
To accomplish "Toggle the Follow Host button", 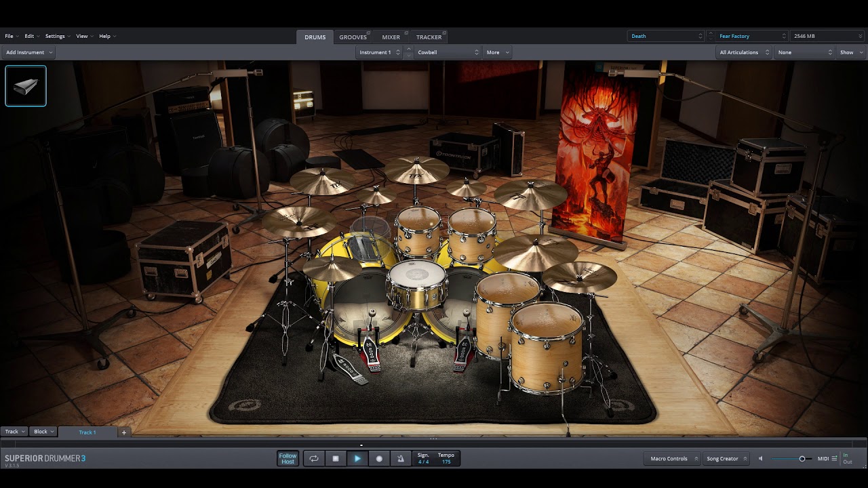I will 288,459.
